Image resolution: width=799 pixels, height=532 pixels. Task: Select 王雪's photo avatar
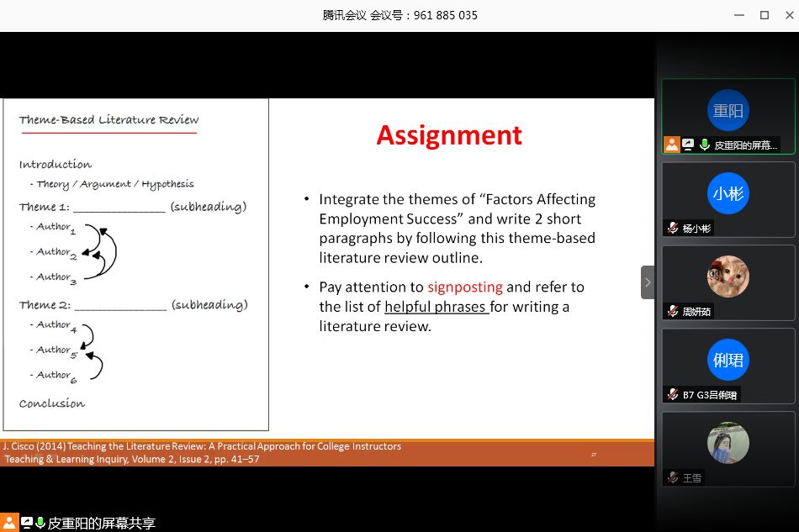tap(728, 443)
